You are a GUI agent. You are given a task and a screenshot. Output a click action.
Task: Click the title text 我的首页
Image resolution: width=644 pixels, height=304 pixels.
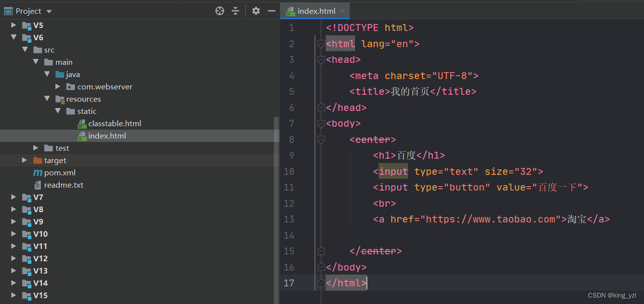(410, 91)
